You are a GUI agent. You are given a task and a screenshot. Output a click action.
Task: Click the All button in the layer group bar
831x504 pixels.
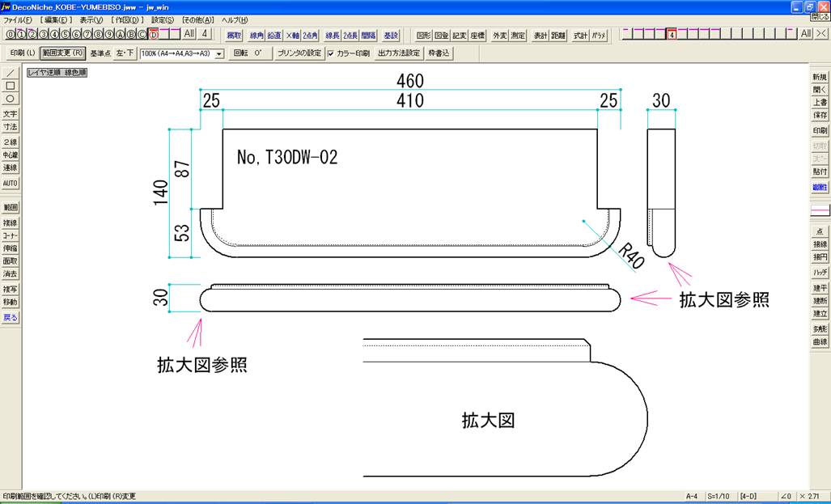[806, 33]
